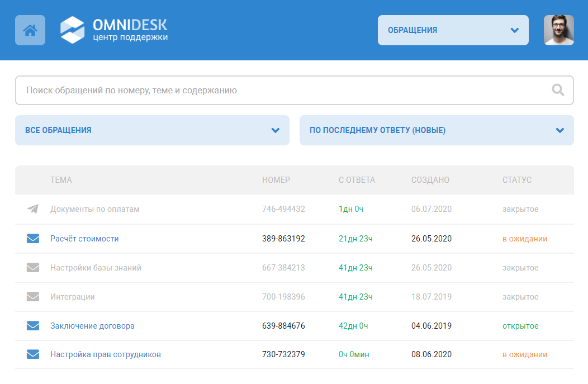Select ticket number 667-384213
The width and height of the screenshot is (588, 384).
(283, 268)
